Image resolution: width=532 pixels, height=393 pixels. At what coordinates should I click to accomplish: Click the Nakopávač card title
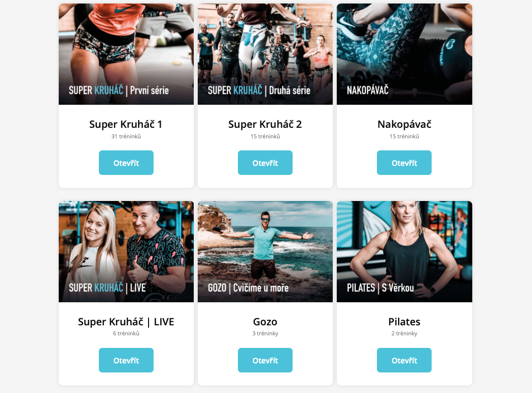405,124
